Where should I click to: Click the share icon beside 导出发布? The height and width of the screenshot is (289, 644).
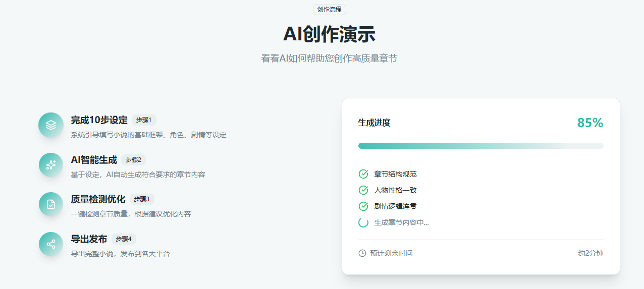pos(51,244)
